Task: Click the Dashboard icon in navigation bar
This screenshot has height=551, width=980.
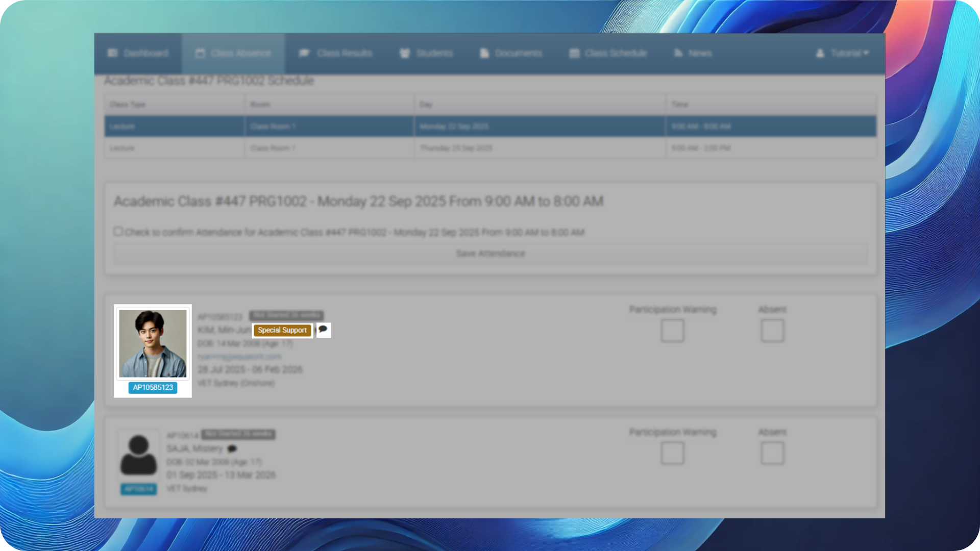Action: [113, 53]
